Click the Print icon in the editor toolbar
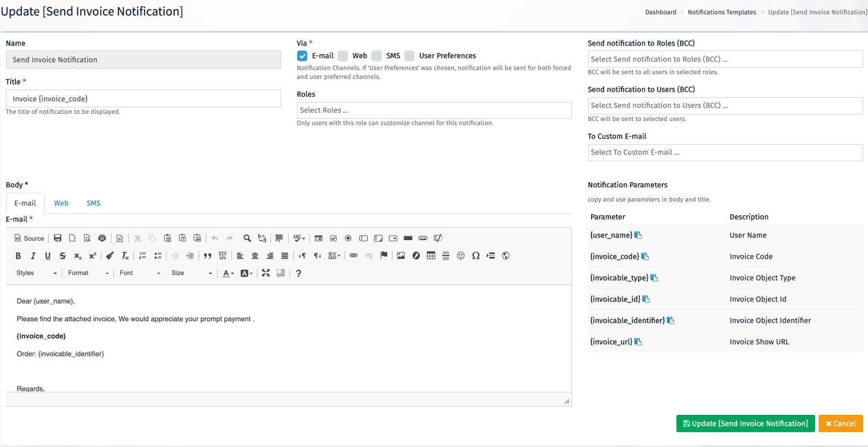 [x=102, y=238]
